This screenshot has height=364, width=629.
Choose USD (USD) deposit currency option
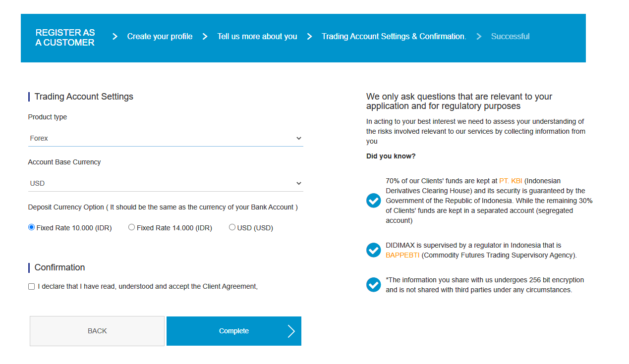coord(232,227)
